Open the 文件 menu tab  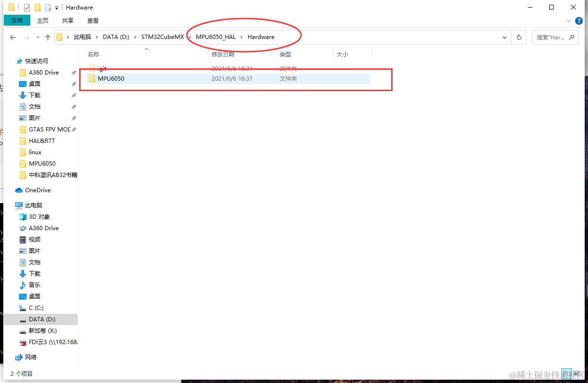click(x=17, y=20)
